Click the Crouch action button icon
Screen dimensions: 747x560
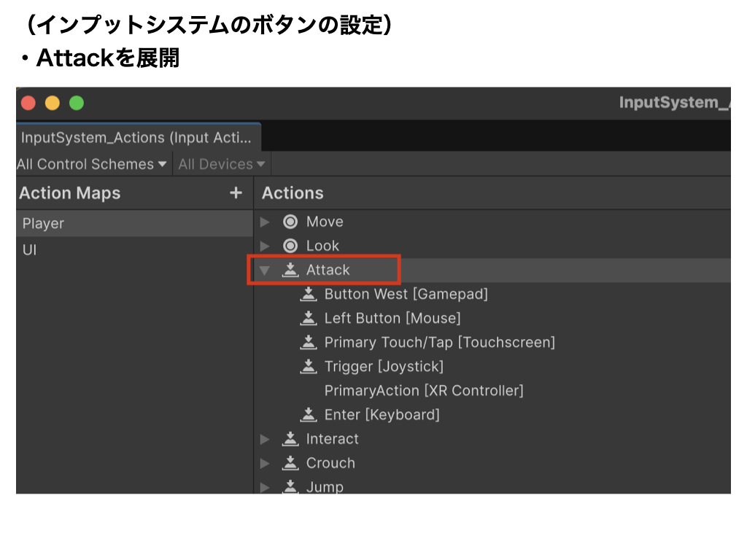pos(290,462)
